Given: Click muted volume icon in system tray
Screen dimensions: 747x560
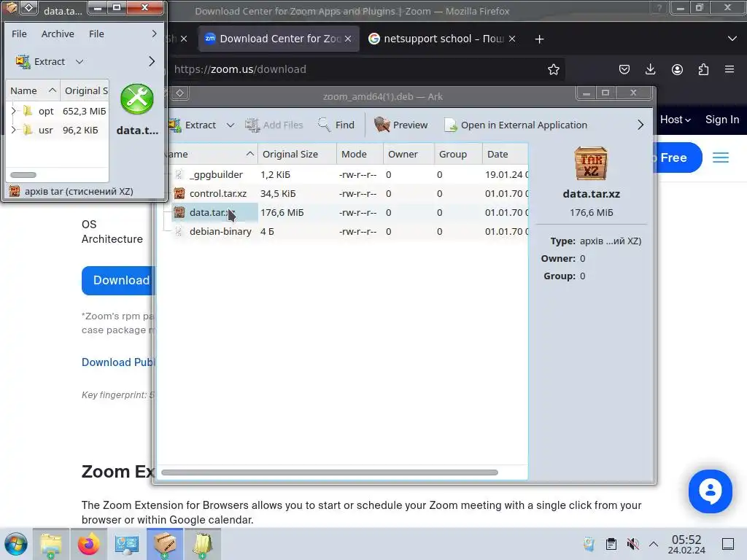Looking at the screenshot, I should [632, 544].
